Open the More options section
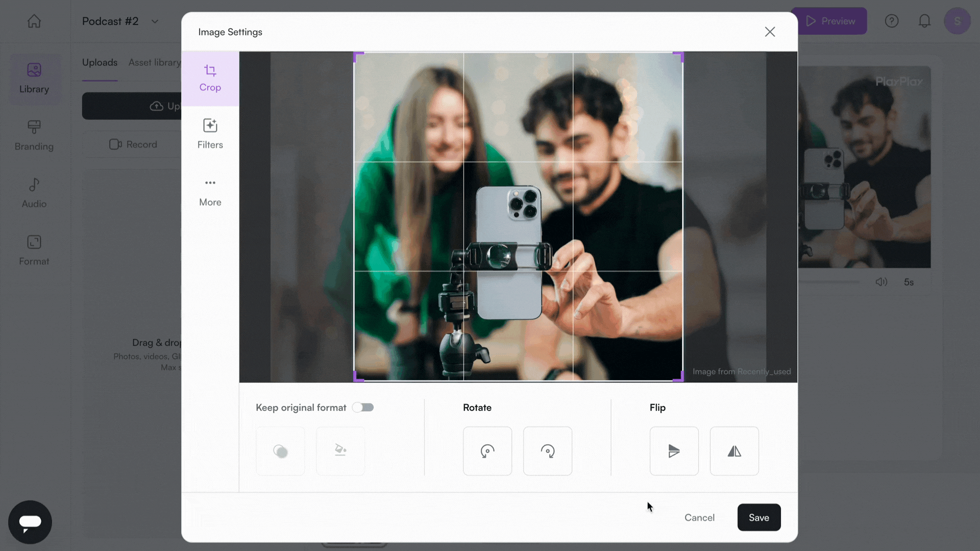This screenshot has height=551, width=980. point(210,192)
